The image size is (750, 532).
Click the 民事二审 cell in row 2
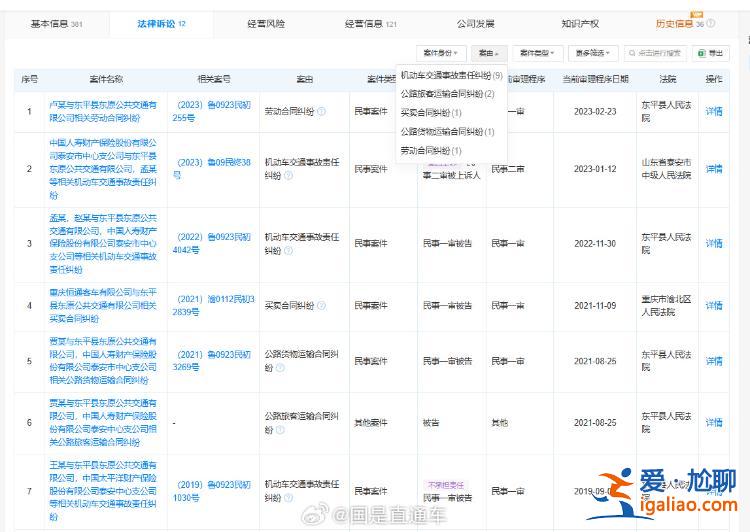508,169
